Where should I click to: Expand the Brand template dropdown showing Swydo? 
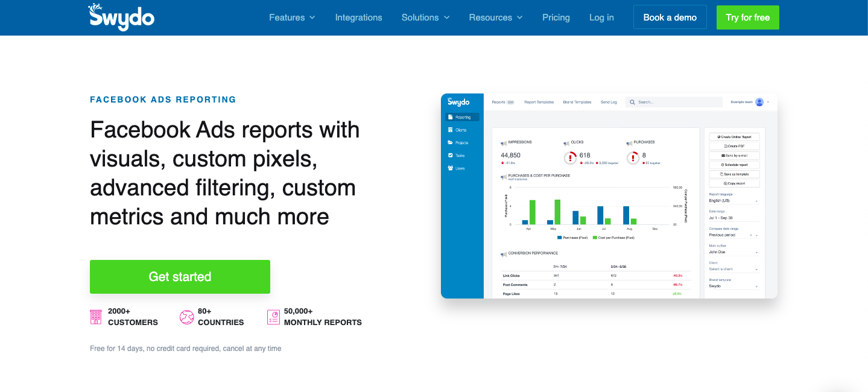point(734,286)
